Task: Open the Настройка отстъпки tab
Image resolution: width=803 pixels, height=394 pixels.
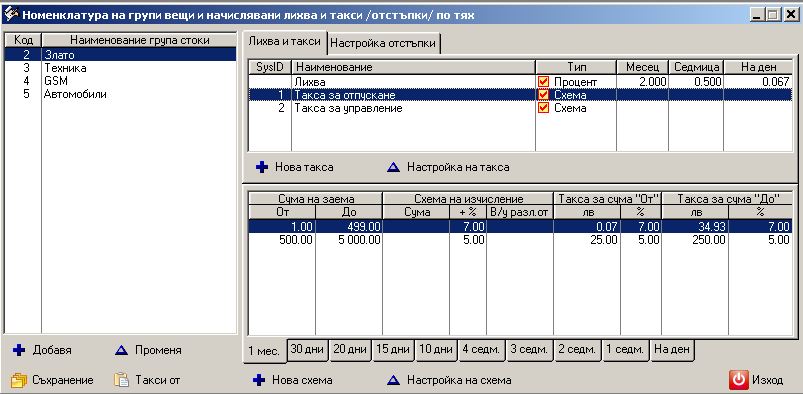Action: click(383, 44)
